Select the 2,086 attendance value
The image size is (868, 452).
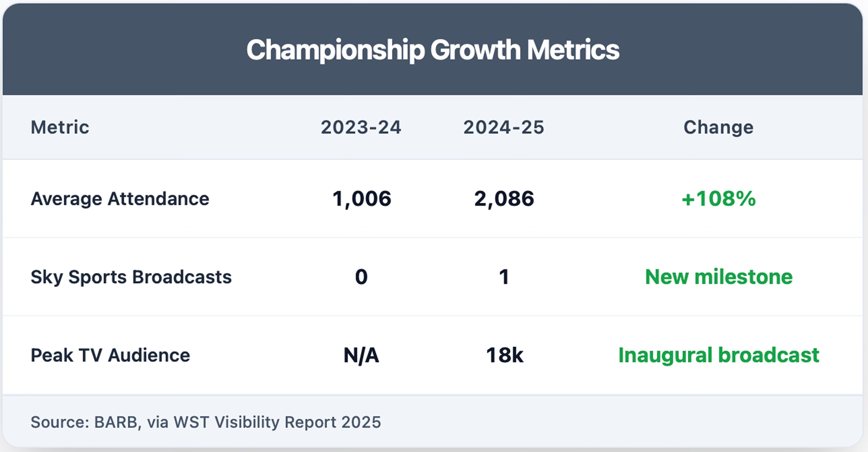click(x=504, y=199)
